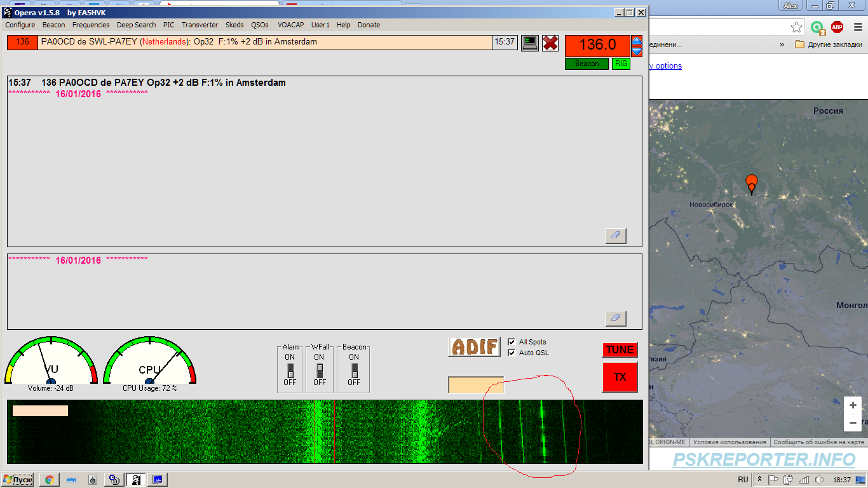Expand the hidden bookmarks chevron
Viewport: 868px width, 488px height.
[782, 45]
